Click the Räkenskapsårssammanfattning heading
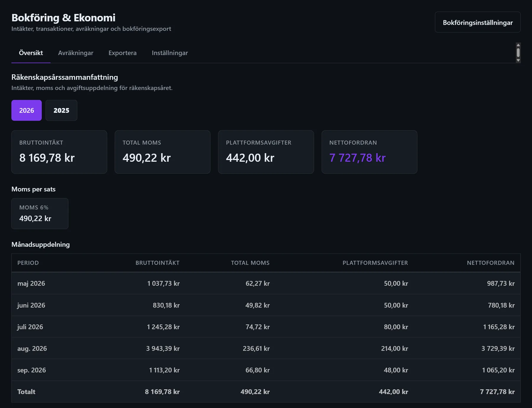 point(65,77)
